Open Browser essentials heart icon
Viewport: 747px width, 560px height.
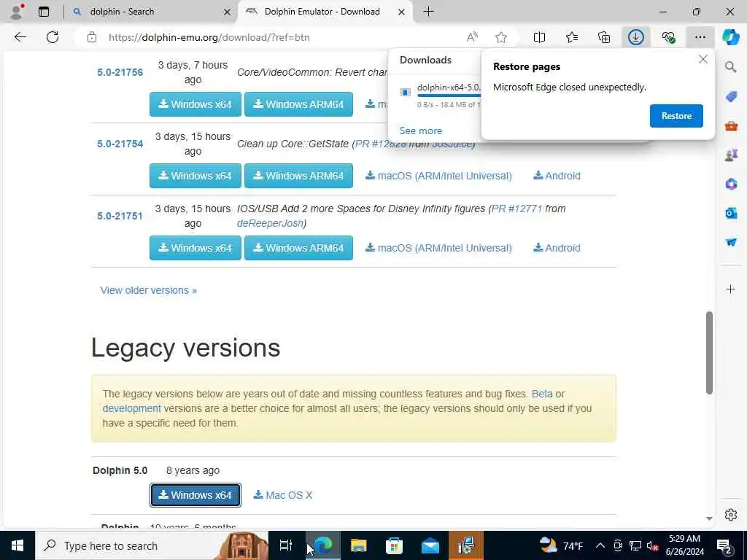click(x=668, y=37)
